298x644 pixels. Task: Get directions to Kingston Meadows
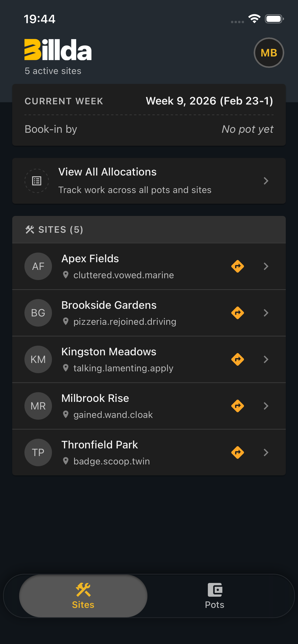[237, 359]
